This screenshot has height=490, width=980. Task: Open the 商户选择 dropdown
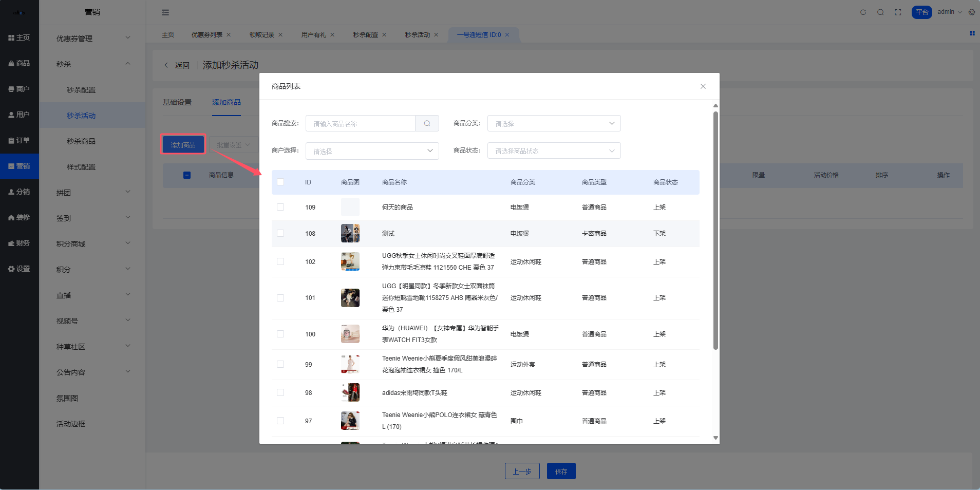point(371,150)
